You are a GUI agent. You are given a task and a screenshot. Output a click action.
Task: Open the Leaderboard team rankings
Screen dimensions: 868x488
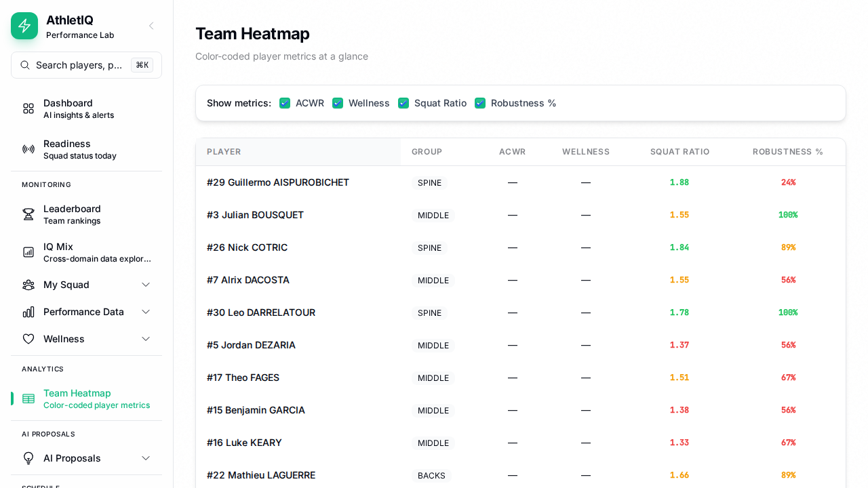pyautogui.click(x=28, y=214)
